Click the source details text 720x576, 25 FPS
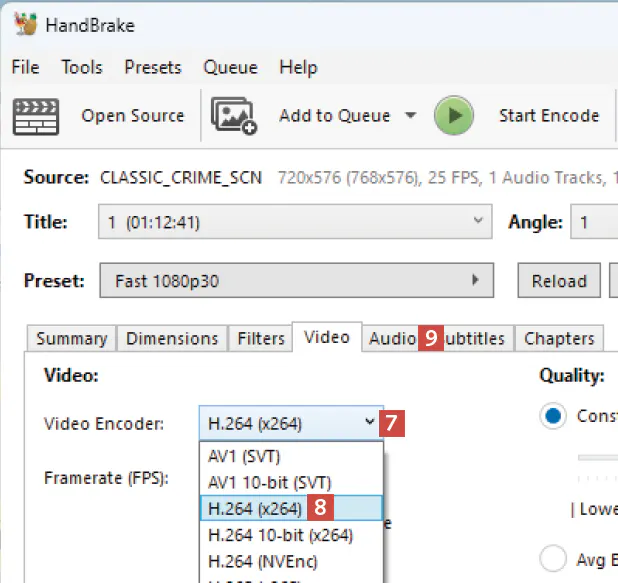 click(448, 177)
